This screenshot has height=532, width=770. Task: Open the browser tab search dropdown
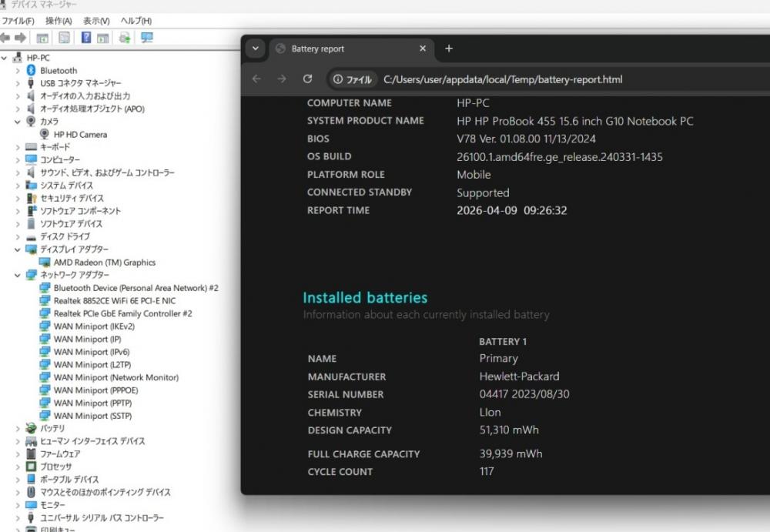[x=256, y=49]
